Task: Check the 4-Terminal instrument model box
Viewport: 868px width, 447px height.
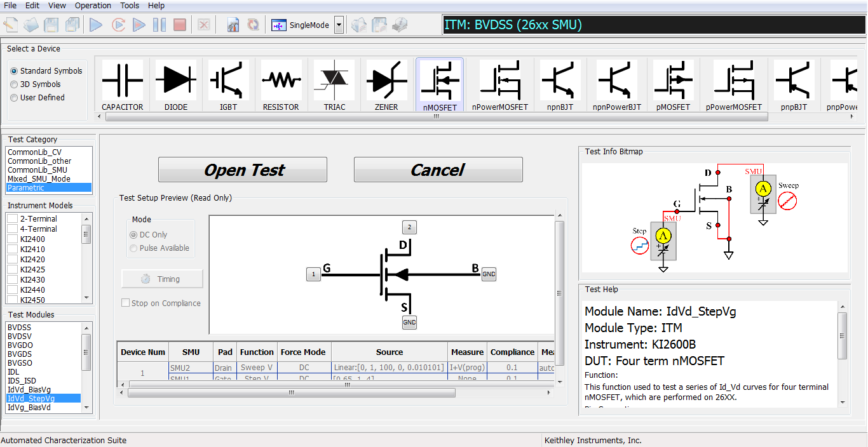Action: (12, 229)
